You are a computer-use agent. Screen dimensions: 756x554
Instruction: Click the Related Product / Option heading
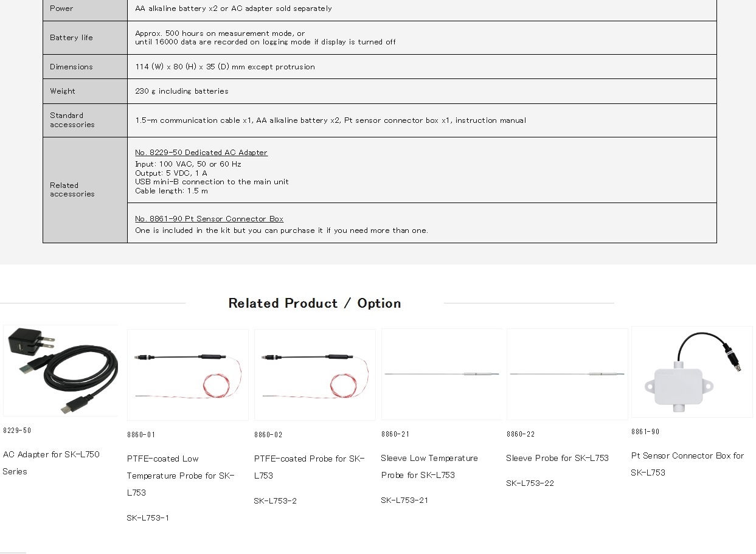pos(314,303)
